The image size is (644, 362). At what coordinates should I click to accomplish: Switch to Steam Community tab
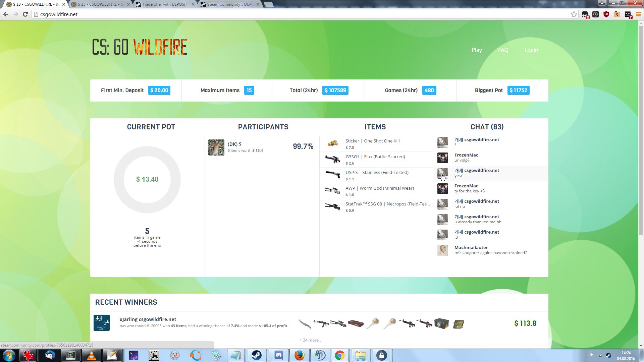[230, 4]
